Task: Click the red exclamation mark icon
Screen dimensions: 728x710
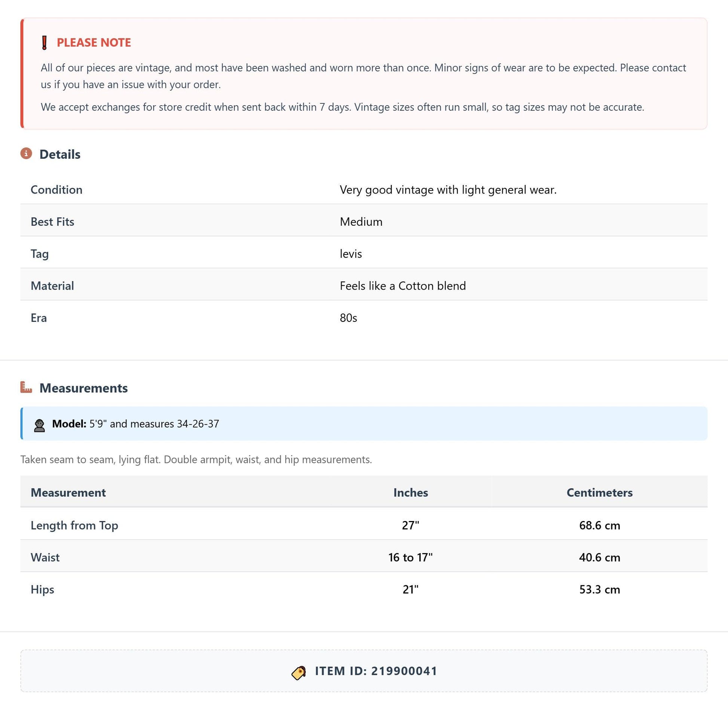Action: point(45,43)
